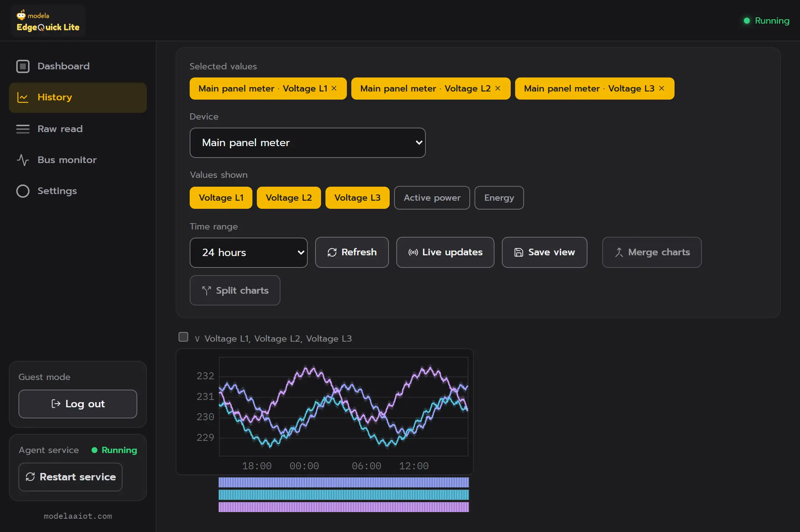
Task: Click the History chart icon in sidebar
Action: click(x=23, y=97)
